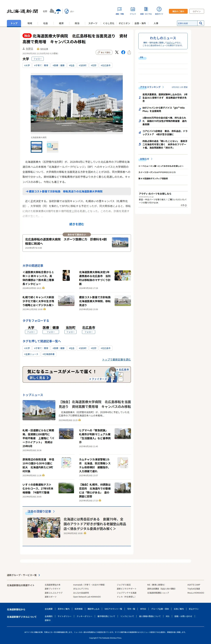Click the ログイン button

197,11
